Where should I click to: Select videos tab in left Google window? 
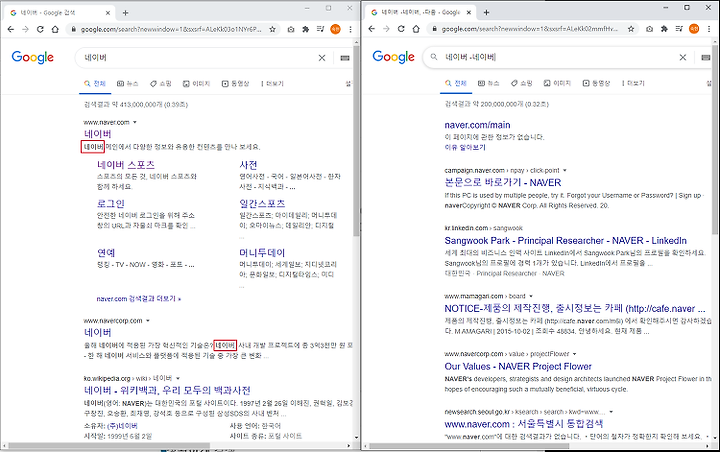point(236,84)
